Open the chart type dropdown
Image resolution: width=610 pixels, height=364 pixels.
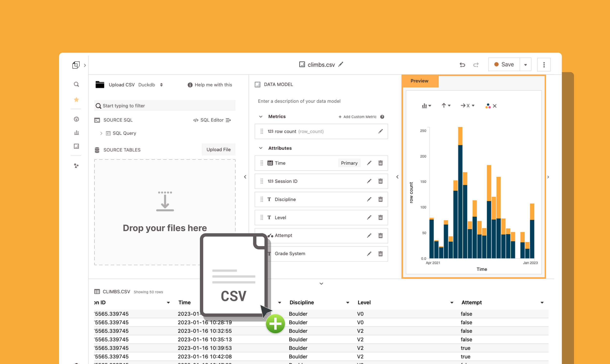tap(426, 106)
